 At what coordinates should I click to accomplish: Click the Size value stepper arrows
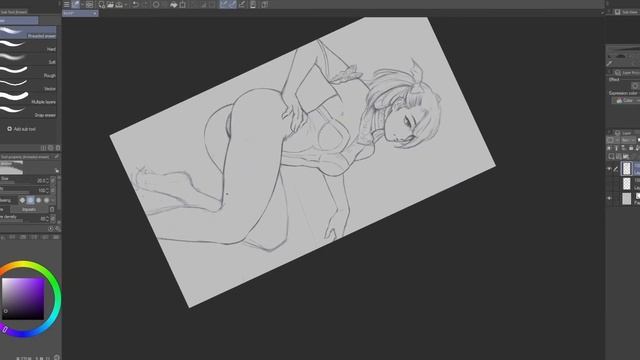tap(47, 180)
